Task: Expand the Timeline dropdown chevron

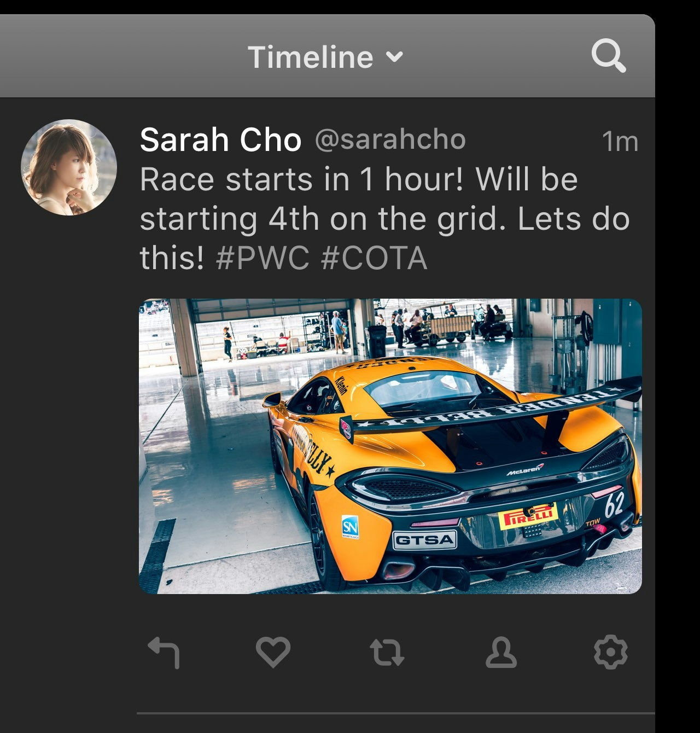Action: tap(393, 58)
